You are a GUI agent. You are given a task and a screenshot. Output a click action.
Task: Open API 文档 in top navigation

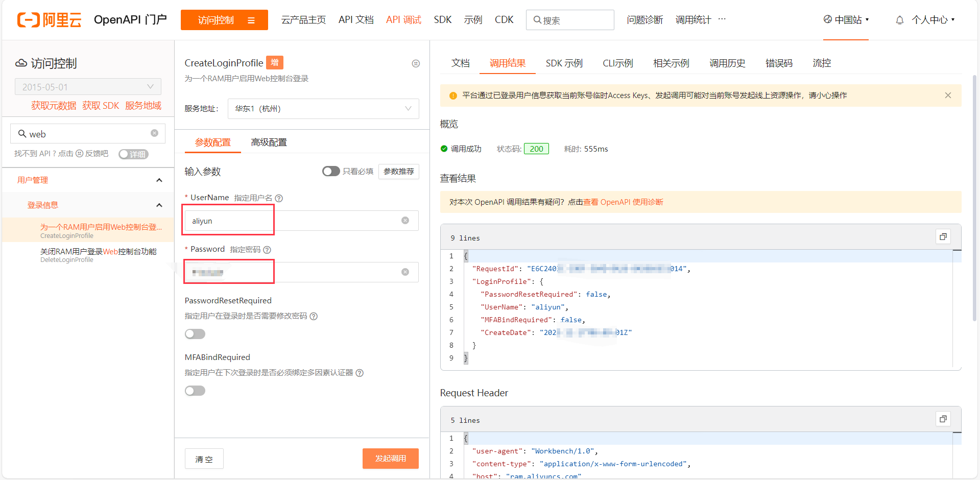click(356, 20)
